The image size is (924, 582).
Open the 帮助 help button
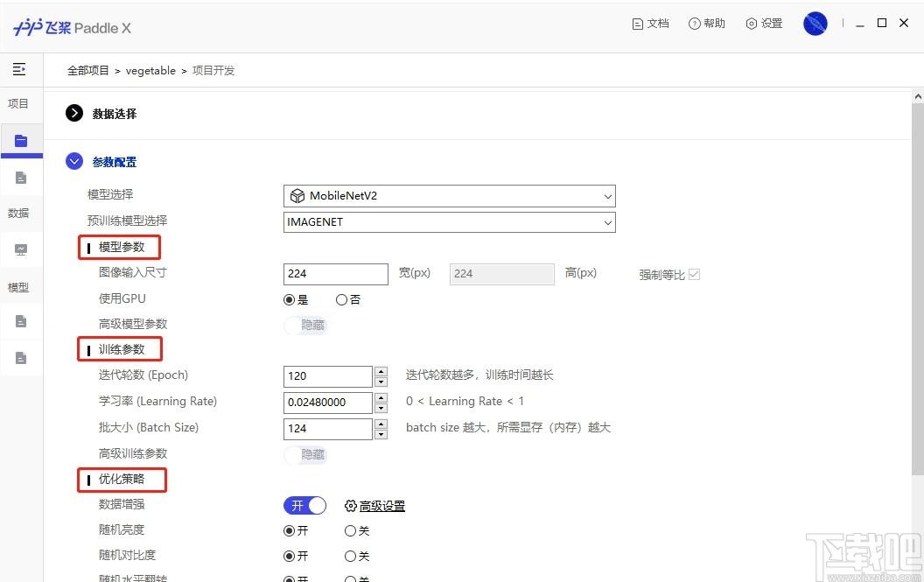click(x=706, y=24)
